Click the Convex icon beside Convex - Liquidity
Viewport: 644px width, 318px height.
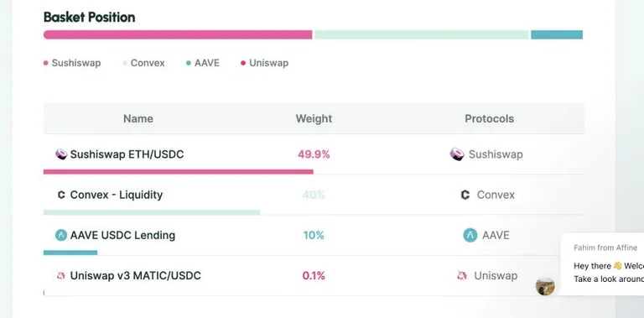[x=61, y=195]
